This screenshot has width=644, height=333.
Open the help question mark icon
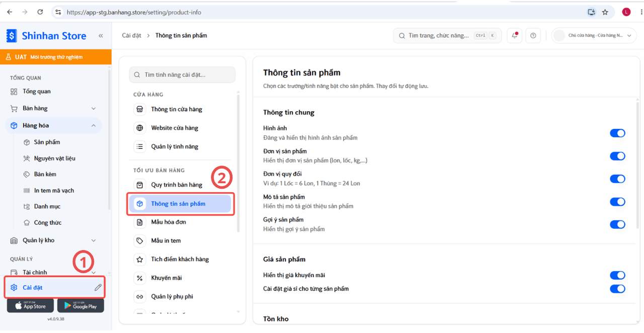[x=533, y=36]
